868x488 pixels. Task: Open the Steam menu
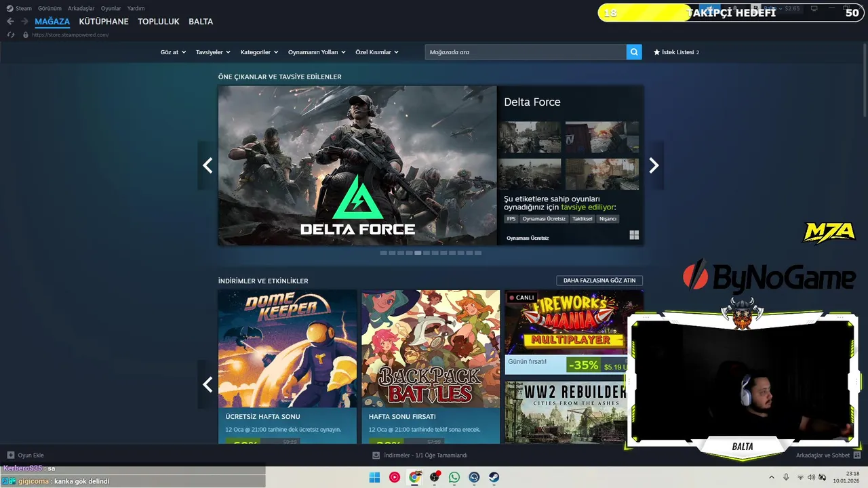click(x=24, y=8)
